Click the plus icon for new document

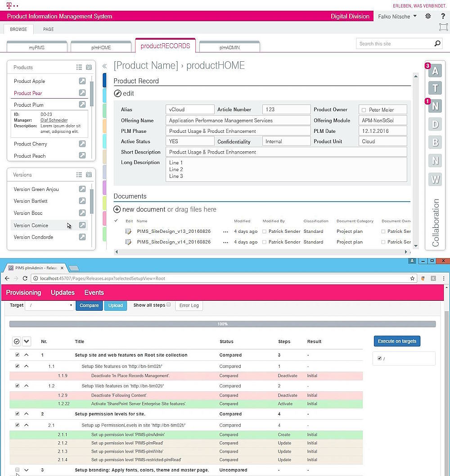coord(117,209)
